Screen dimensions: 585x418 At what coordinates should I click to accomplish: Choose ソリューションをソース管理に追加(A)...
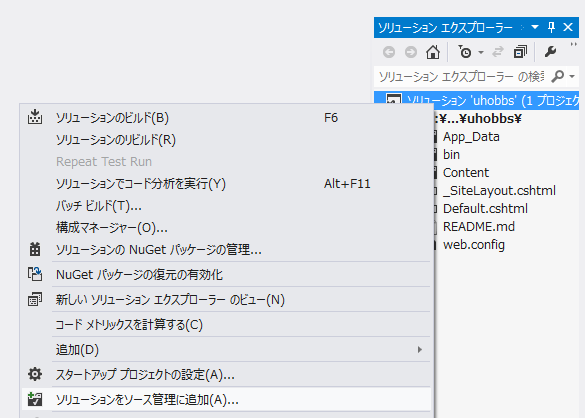click(x=226, y=400)
